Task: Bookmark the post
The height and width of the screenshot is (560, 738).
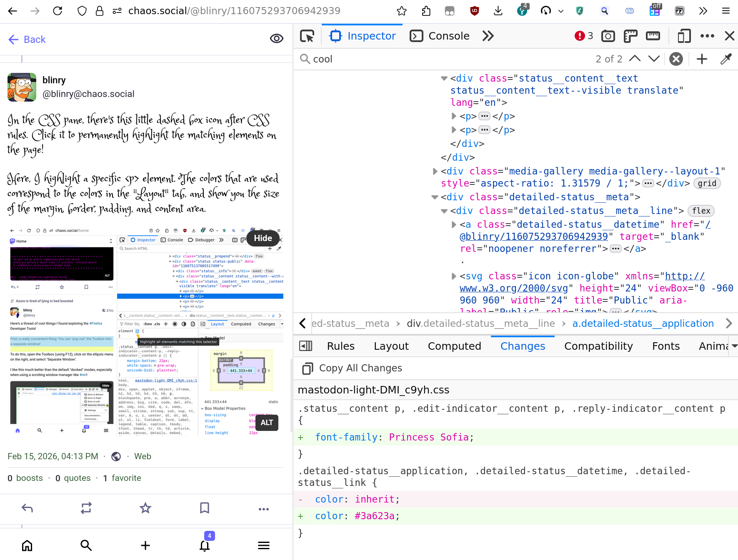Action: [x=204, y=508]
